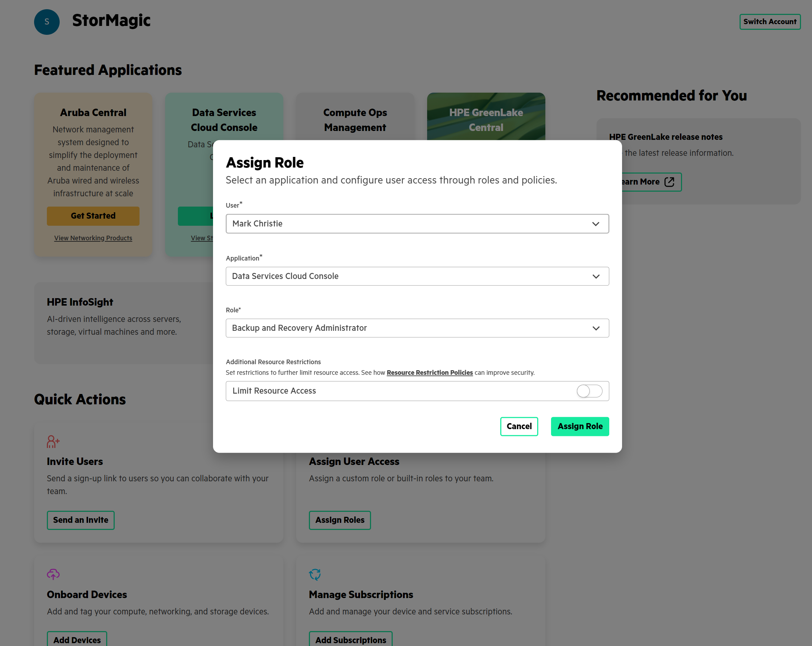Confirm with the green Assign Role button
The width and height of the screenshot is (812, 646).
pyautogui.click(x=580, y=426)
